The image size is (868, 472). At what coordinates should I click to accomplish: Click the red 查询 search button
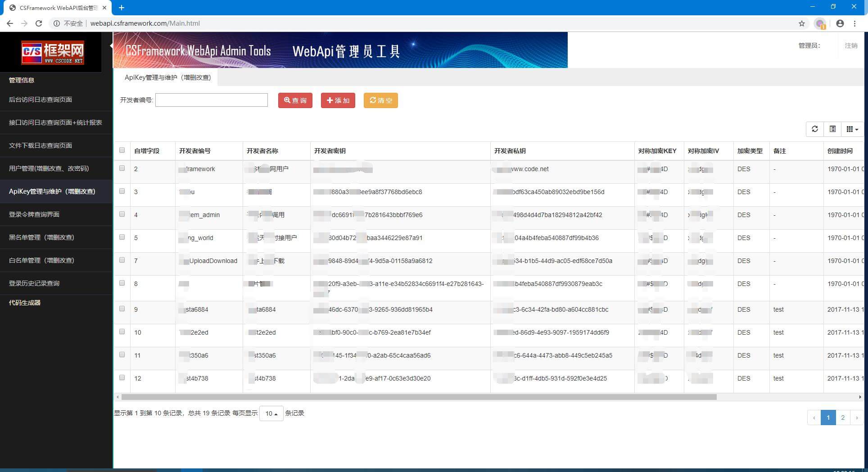point(295,100)
